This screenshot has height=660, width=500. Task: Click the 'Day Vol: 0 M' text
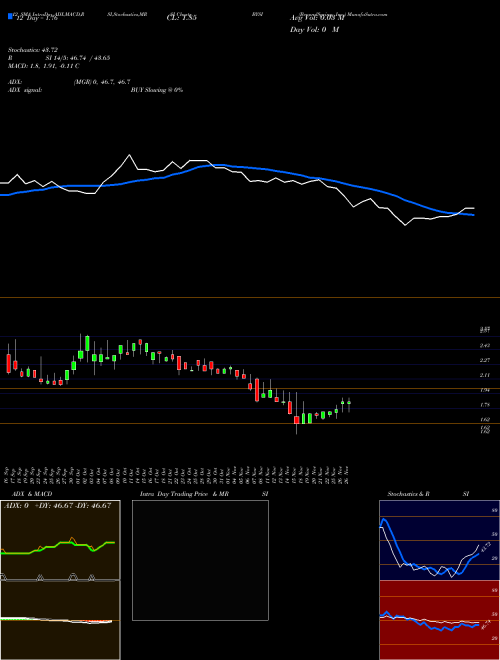(314, 29)
